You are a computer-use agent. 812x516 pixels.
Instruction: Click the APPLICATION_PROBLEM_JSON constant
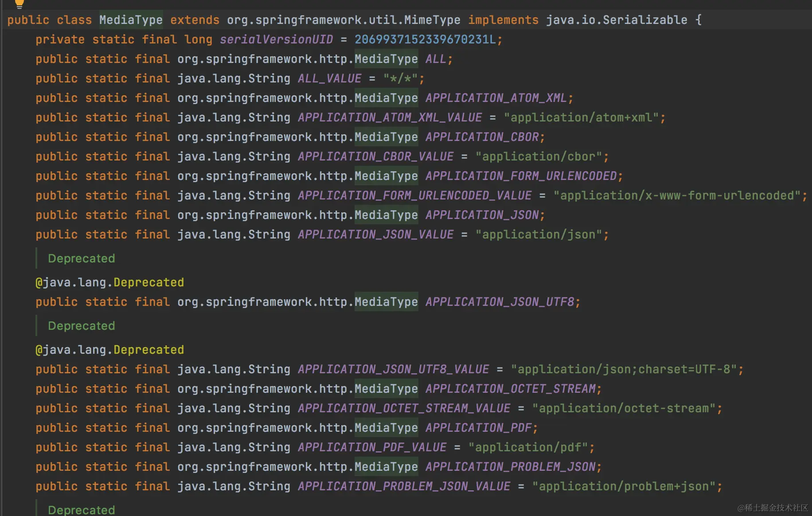pos(511,467)
